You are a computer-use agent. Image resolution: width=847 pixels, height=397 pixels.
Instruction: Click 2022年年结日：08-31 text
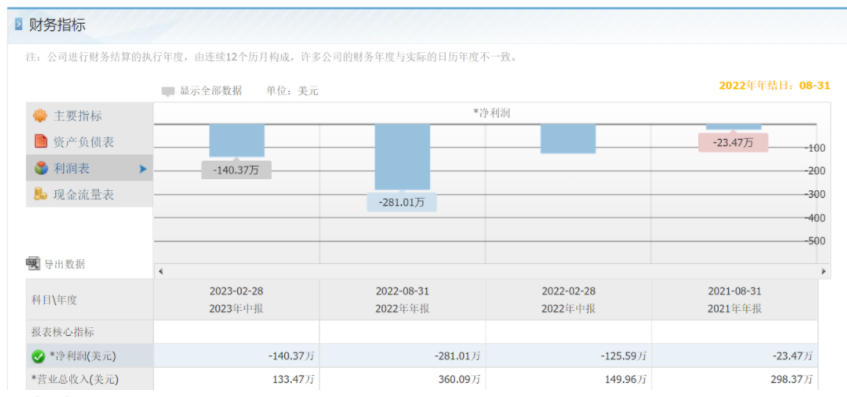[774, 85]
